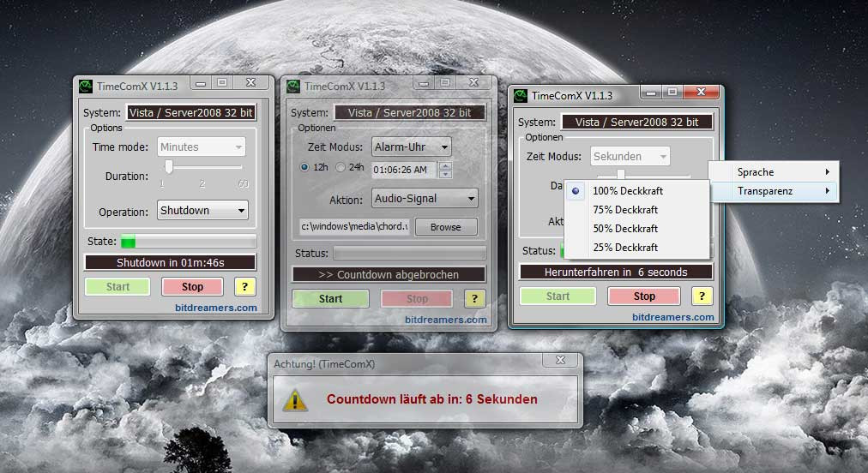868x473 pixels.
Task: Minimize the left TimeComX window
Action: click(x=201, y=83)
